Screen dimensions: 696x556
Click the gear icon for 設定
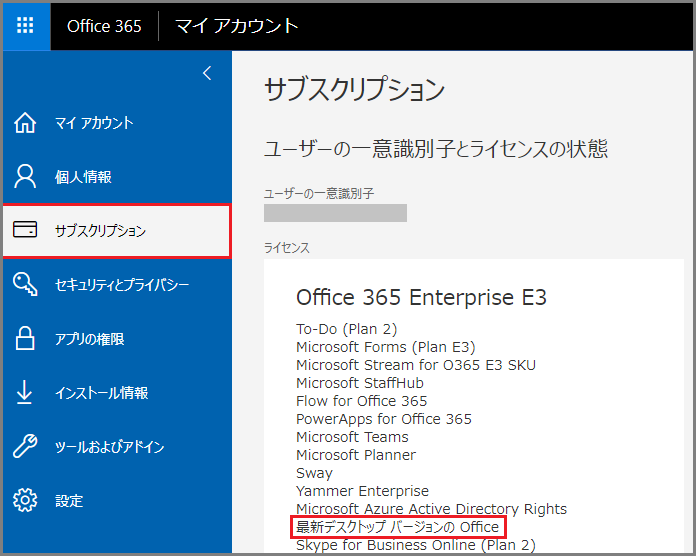point(25,501)
